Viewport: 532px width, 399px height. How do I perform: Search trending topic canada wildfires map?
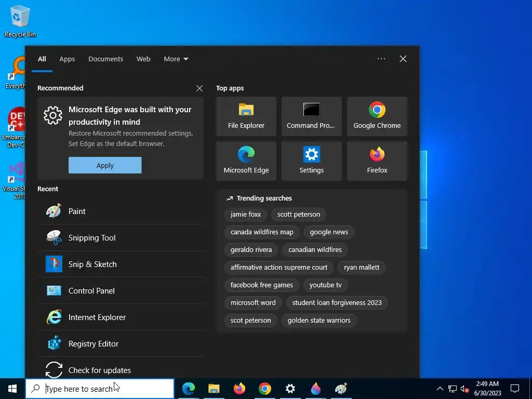tap(262, 232)
